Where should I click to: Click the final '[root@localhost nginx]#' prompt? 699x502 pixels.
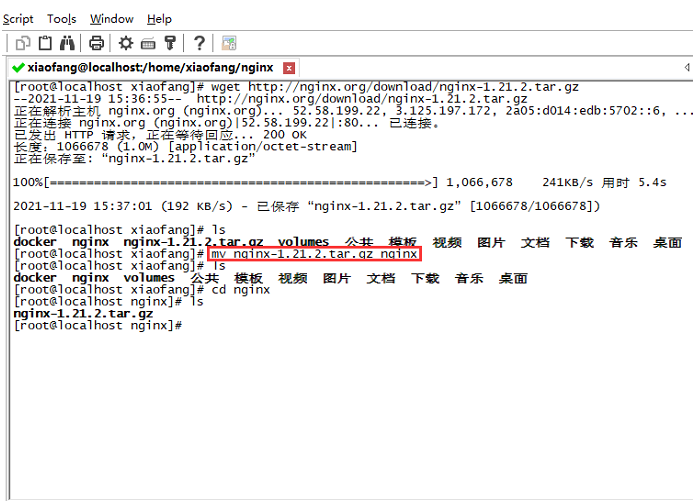pyautogui.click(x=98, y=325)
